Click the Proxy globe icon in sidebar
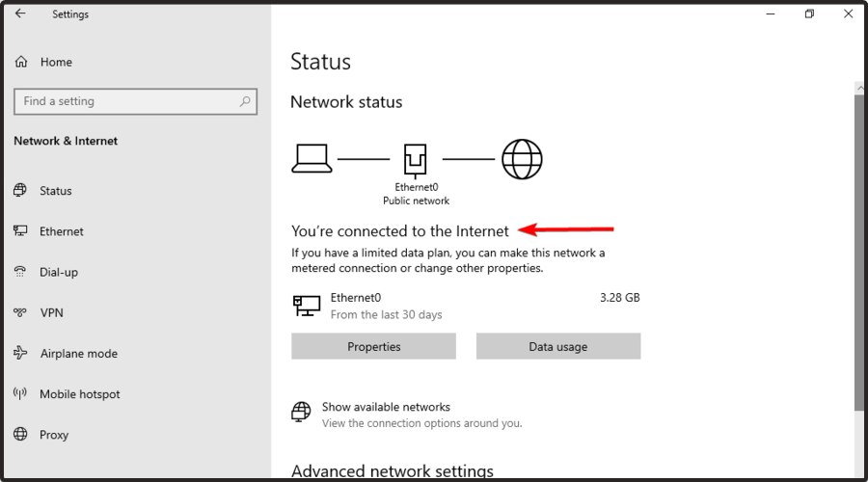The image size is (868, 482). point(20,435)
